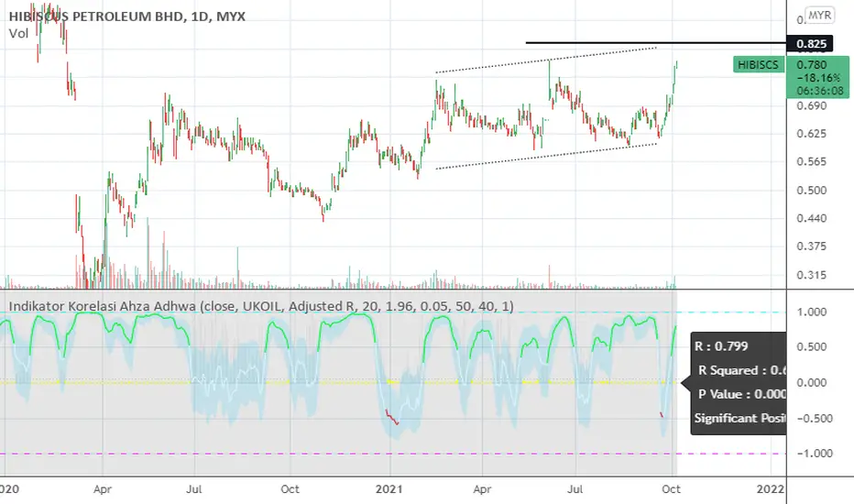Click the R Squared tooltip line
This screenshot has height=504, width=854.
[x=742, y=370]
